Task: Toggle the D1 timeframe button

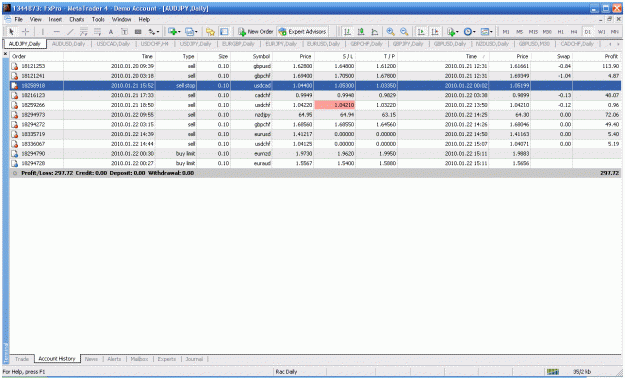Action: (588, 32)
